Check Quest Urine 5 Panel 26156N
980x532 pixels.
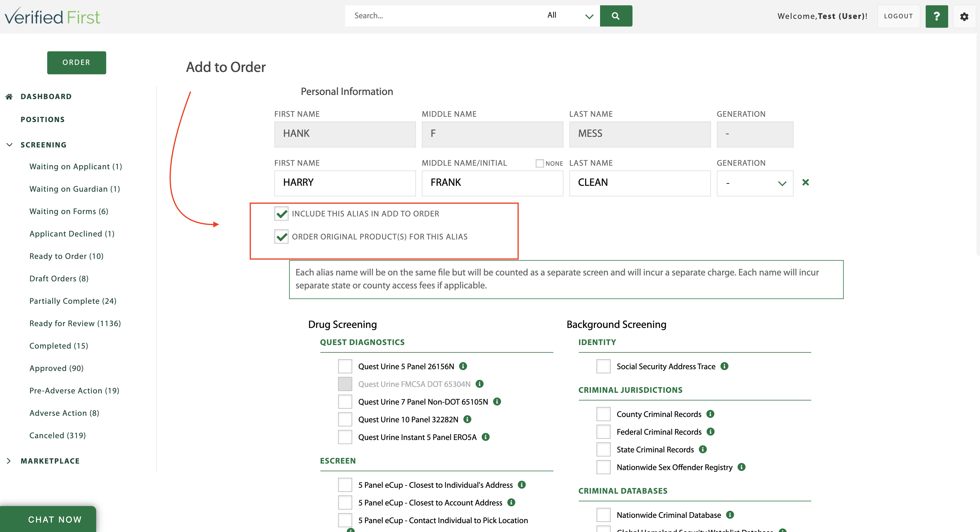[345, 366]
